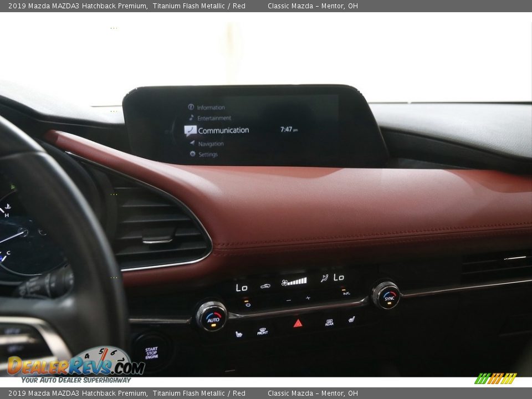Turn the SYNC temperature knob
The width and height of the screenshot is (532, 399).
point(388,298)
